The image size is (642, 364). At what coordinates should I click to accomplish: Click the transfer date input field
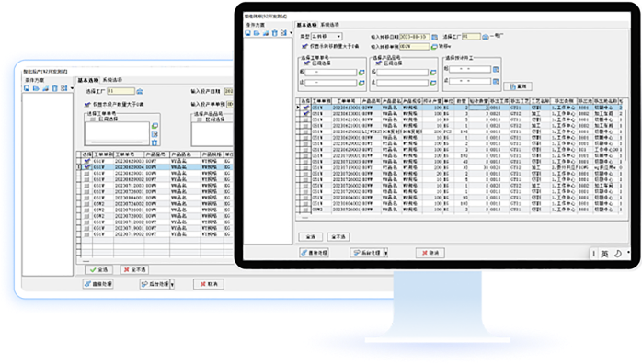414,37
